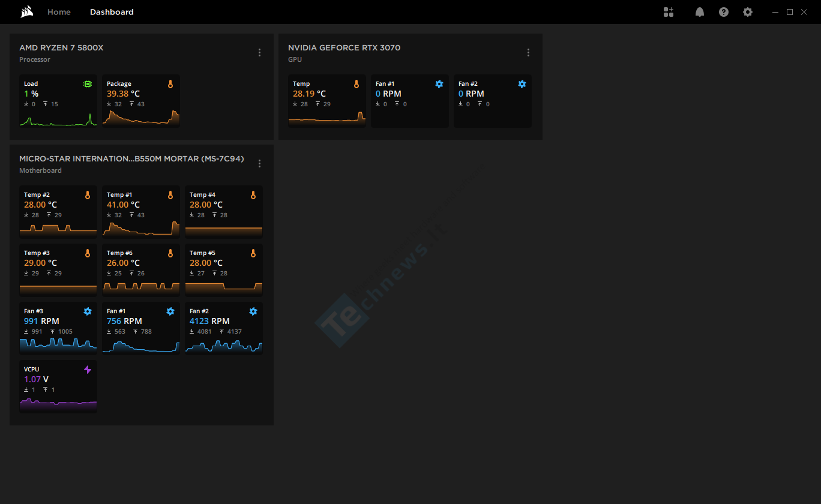Image resolution: width=821 pixels, height=504 pixels.
Task: Select the 28.19 °C GPU temperature value
Action: click(x=309, y=94)
